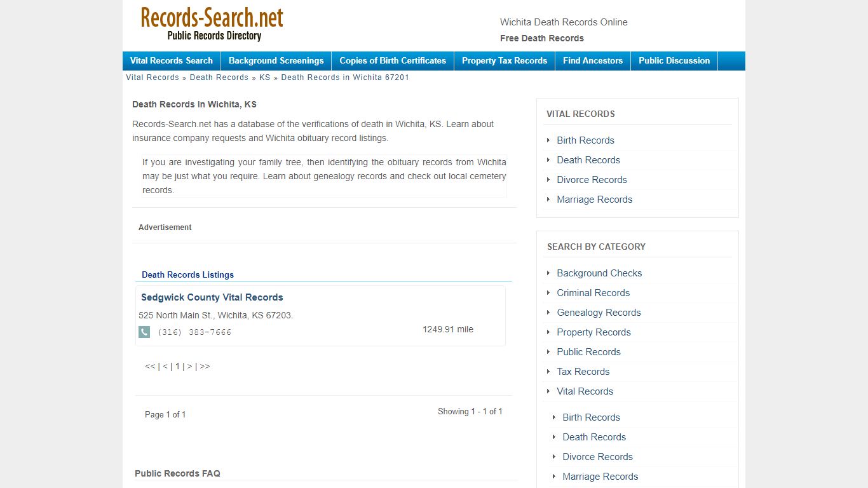The width and height of the screenshot is (868, 488).
Task: Open Death Records in Vital Records sidebar box
Action: [x=588, y=160]
